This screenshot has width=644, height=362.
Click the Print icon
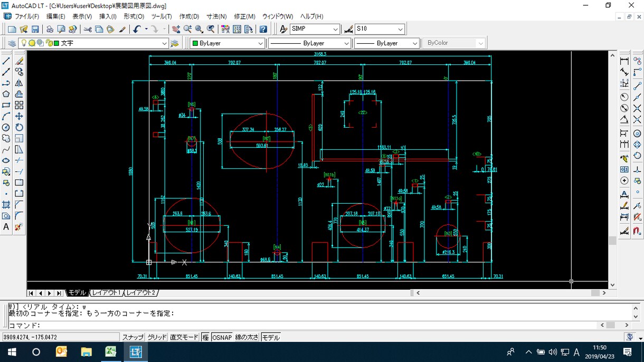[50, 29]
